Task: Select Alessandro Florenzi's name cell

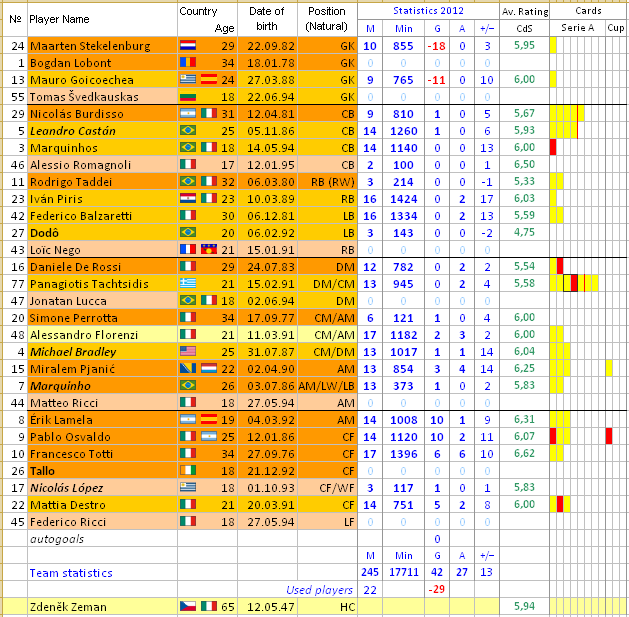Action: [x=102, y=335]
